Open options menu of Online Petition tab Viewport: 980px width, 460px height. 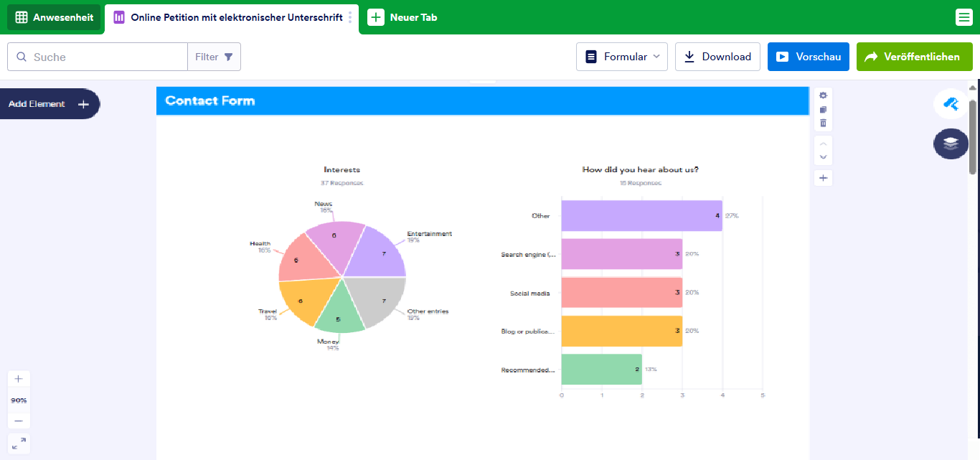350,17
